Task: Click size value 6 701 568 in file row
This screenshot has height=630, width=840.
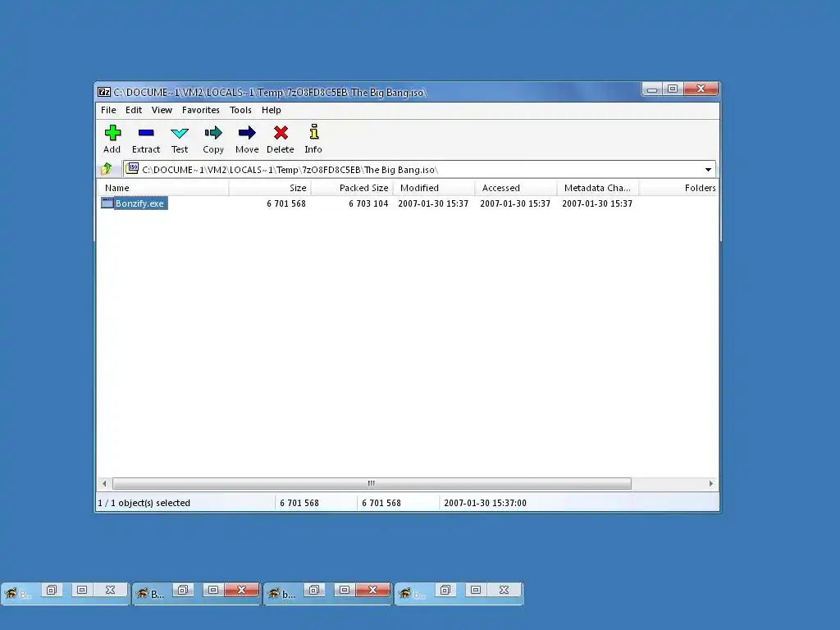Action: coord(286,203)
